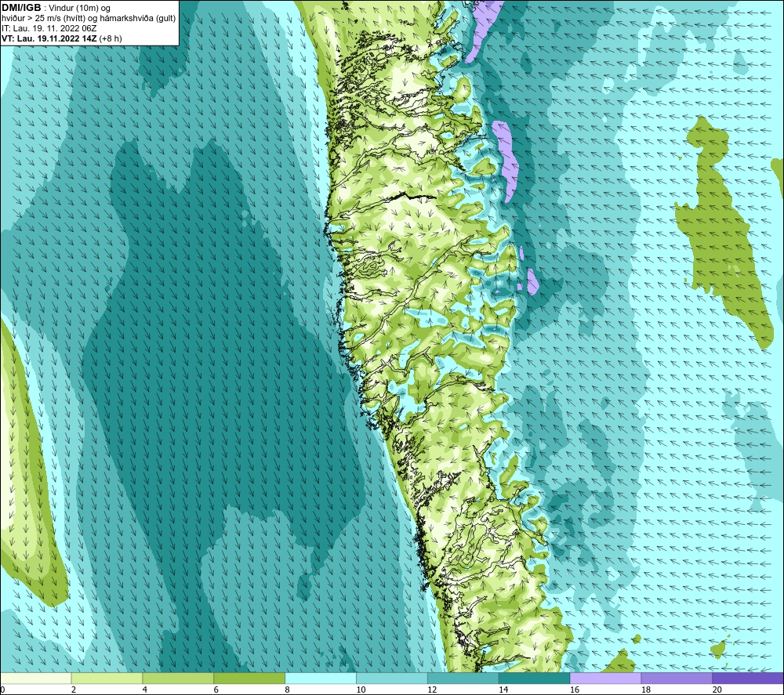The width and height of the screenshot is (784, 695).
Task: Click the 10–12 m/s light teal swatch
Action: point(391,678)
